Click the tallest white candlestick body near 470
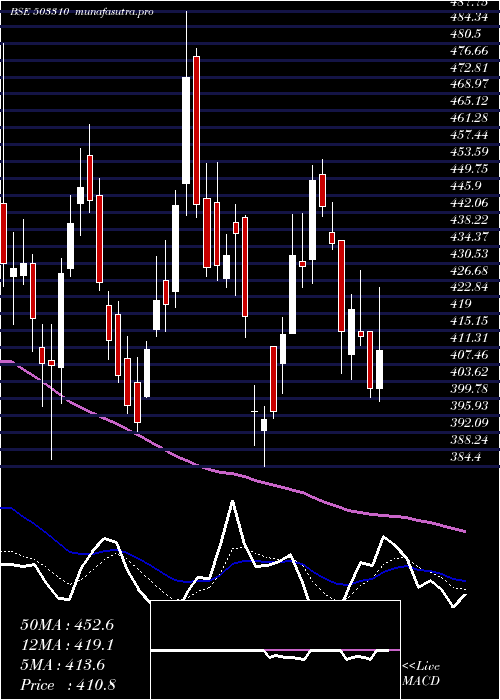 click(186, 130)
